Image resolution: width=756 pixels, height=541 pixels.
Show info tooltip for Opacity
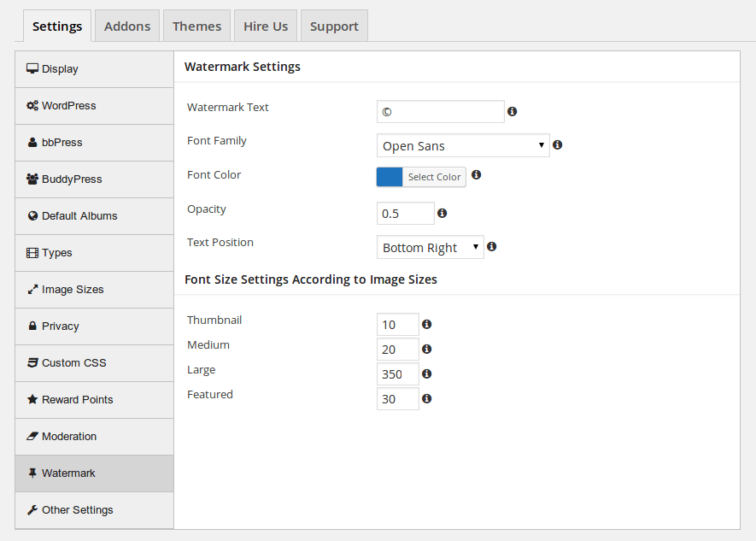click(442, 213)
